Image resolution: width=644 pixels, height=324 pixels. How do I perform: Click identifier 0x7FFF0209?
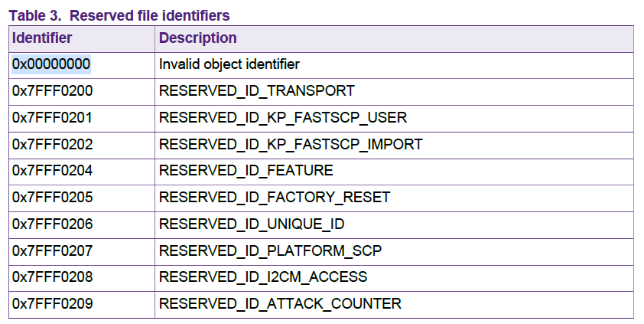52,304
